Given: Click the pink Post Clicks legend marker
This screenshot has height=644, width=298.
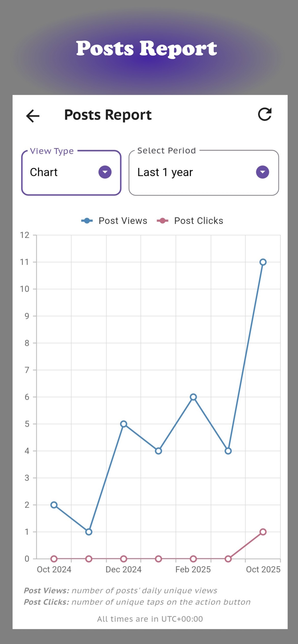Looking at the screenshot, I should pyautogui.click(x=162, y=221).
